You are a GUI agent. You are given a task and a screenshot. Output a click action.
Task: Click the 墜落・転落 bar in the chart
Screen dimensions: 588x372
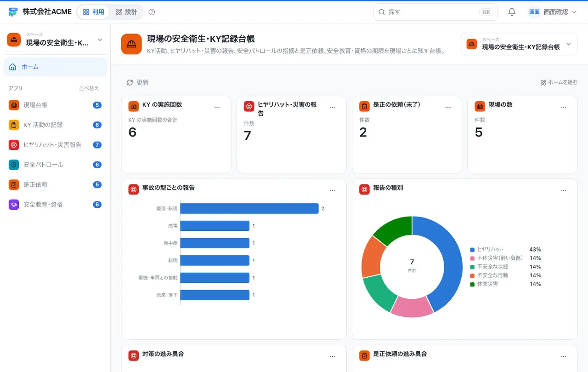click(x=249, y=208)
